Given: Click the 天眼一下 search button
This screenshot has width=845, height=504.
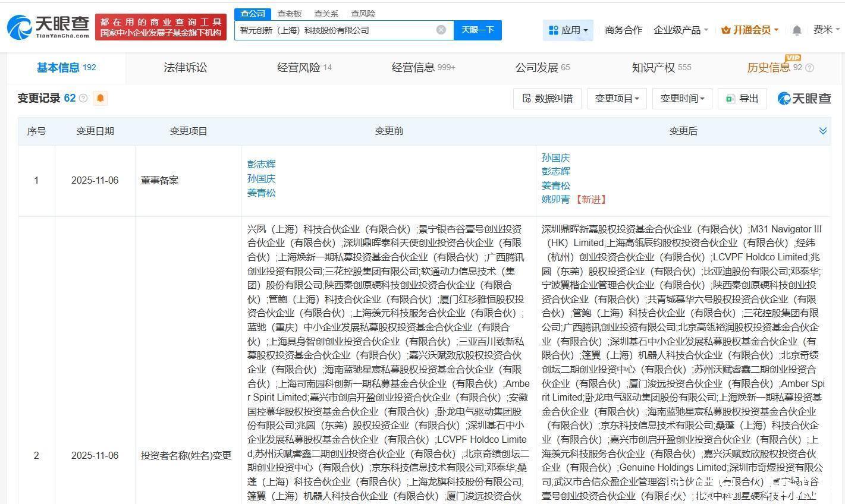Looking at the screenshot, I should pyautogui.click(x=478, y=30).
